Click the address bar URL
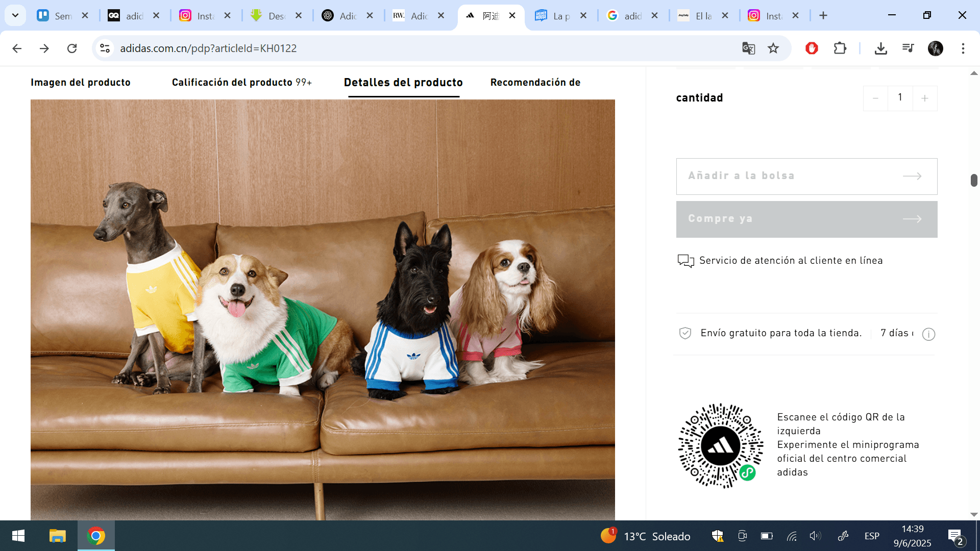The height and width of the screenshot is (551, 980). tap(208, 48)
